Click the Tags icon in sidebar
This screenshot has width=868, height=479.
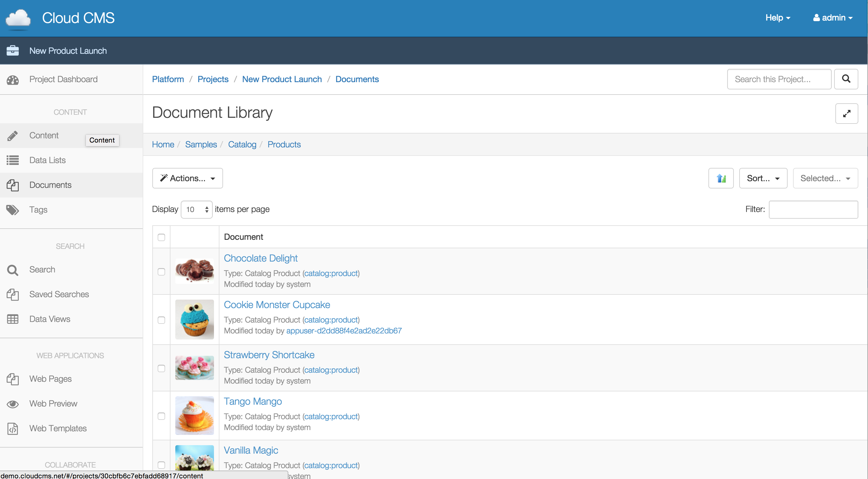point(13,210)
